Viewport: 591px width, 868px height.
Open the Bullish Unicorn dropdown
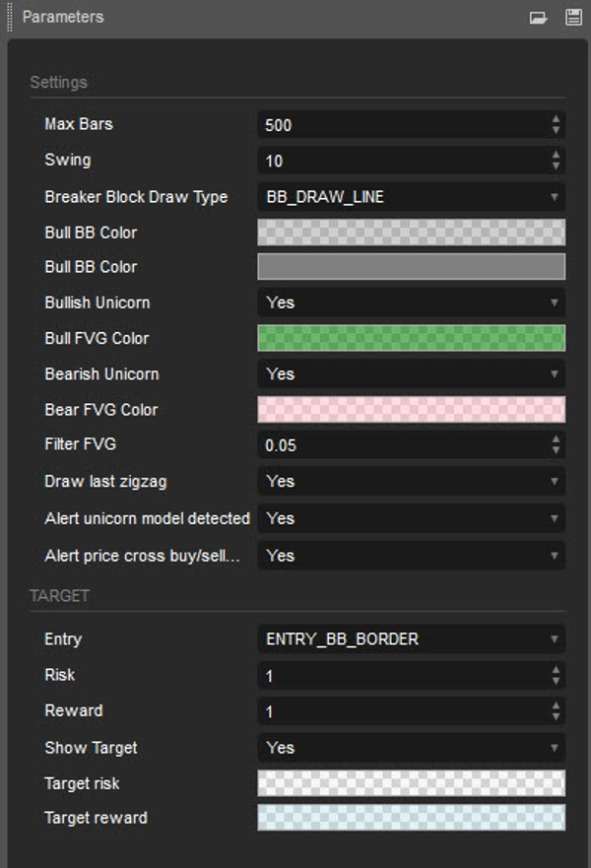411,302
